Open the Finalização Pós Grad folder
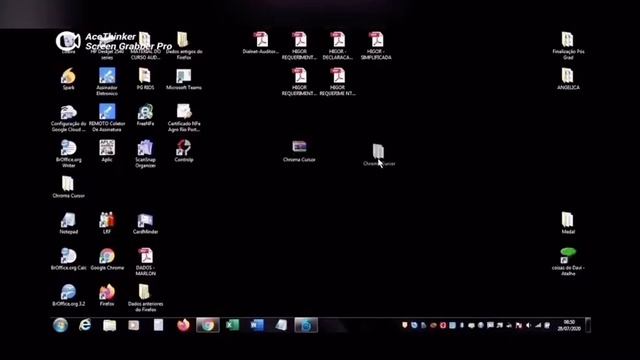This screenshot has height=360, width=640. [568, 45]
